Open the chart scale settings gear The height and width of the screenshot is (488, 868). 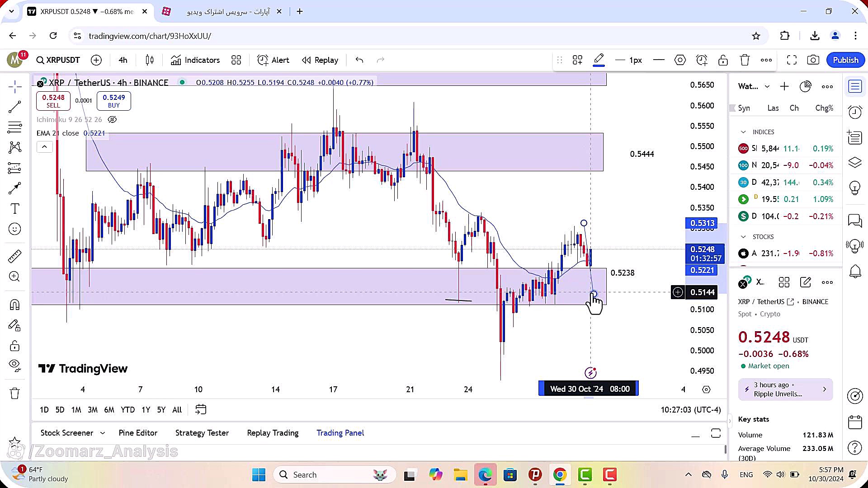[706, 389]
